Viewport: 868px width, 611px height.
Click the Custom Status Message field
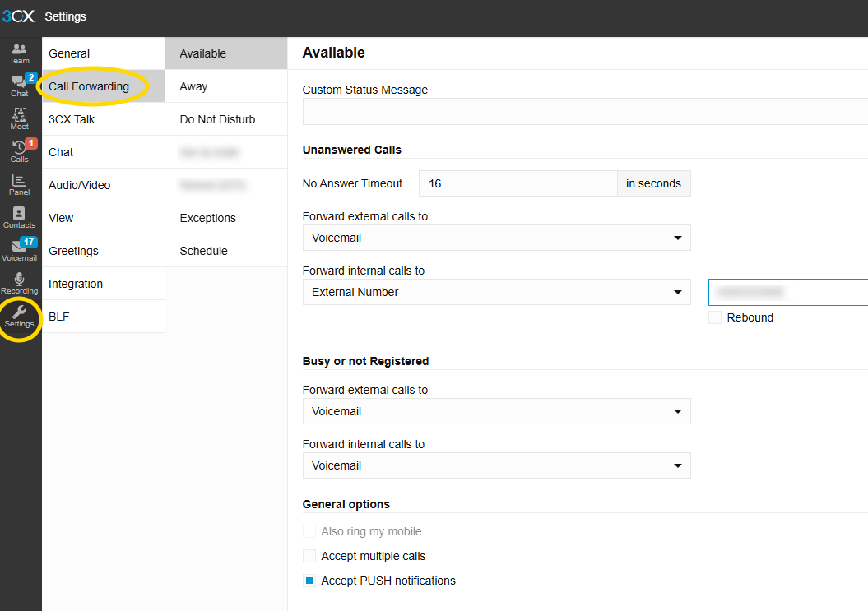(x=585, y=112)
